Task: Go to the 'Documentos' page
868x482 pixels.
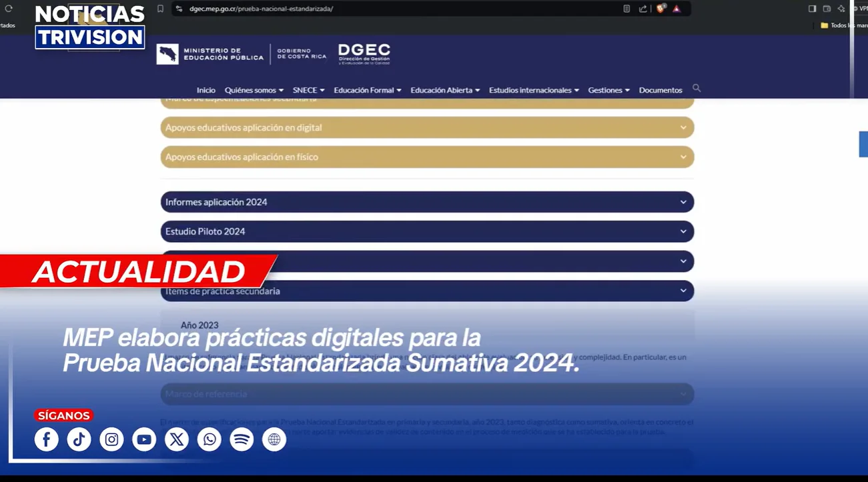Action: coord(660,90)
